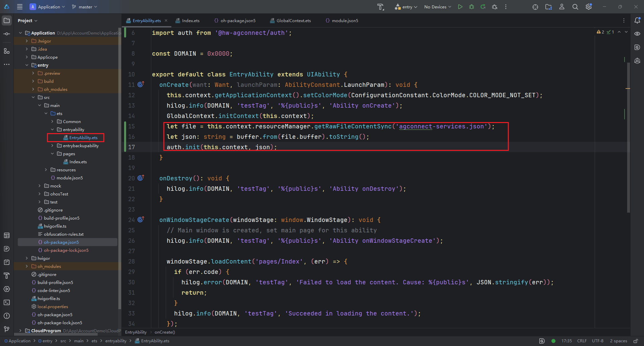Toggle the Project tool window folder icon
The image size is (644, 346).
[7, 20]
